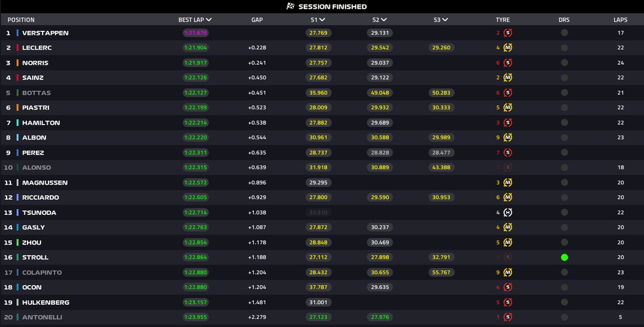644x327 pixels.
Task: Click Leclerc's best lap 1:21.904
Action: coord(196,48)
